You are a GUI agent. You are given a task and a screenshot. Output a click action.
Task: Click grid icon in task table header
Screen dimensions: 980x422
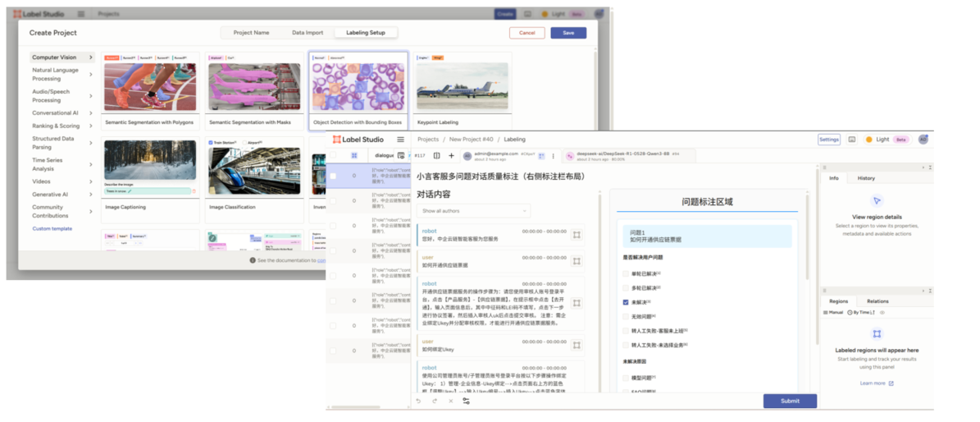coord(353,155)
